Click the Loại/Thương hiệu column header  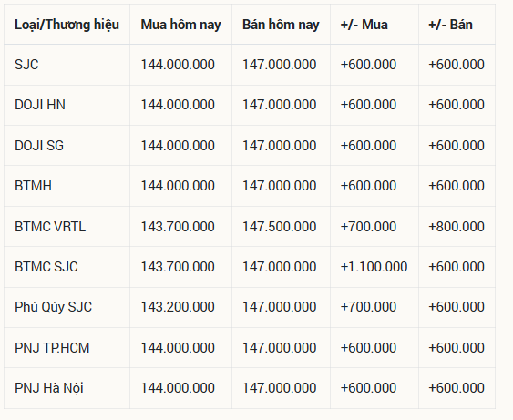67,25
